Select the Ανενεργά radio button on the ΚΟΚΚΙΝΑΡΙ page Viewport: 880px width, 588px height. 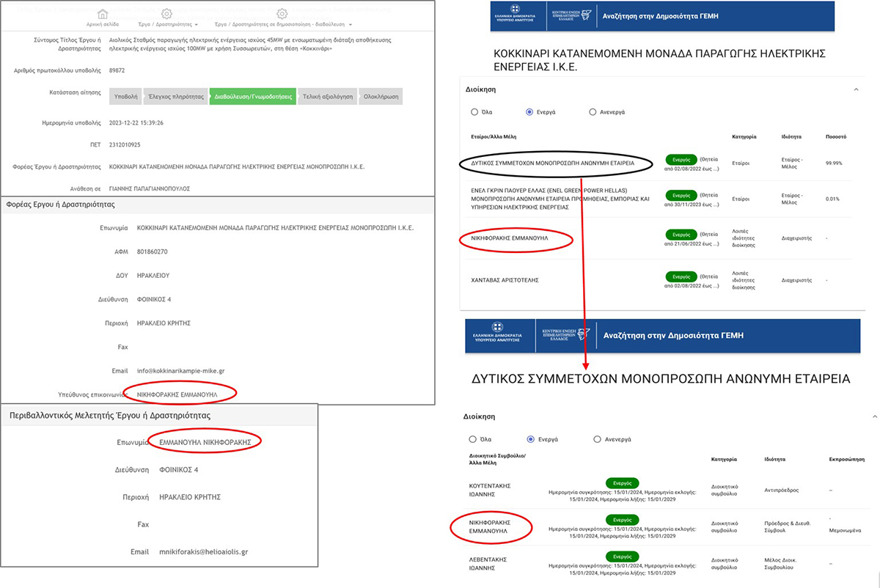click(593, 112)
